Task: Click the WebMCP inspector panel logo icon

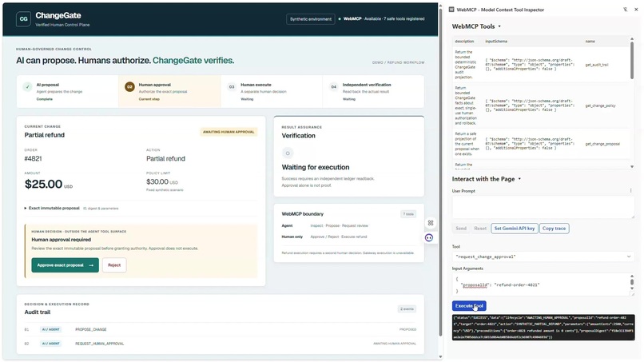Action: (x=451, y=10)
